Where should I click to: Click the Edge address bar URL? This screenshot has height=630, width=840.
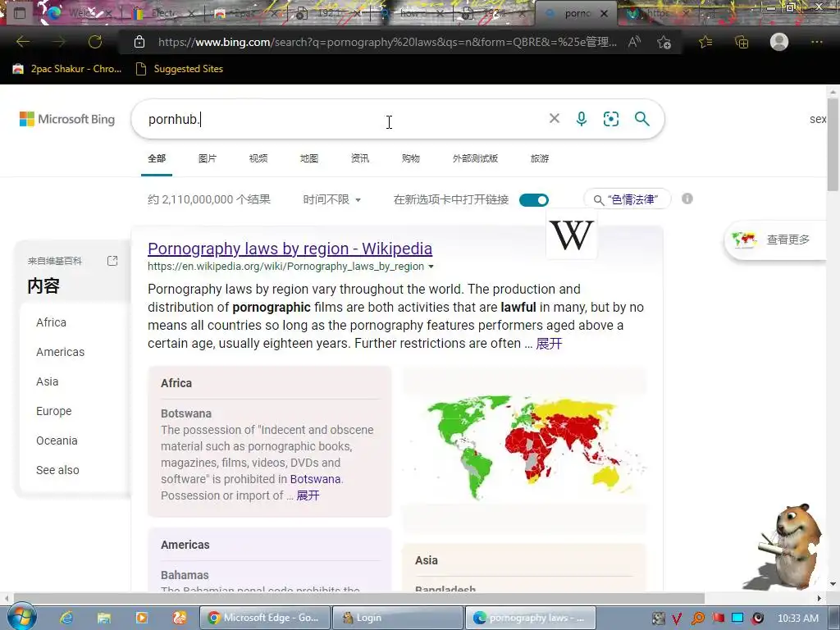[x=387, y=42]
